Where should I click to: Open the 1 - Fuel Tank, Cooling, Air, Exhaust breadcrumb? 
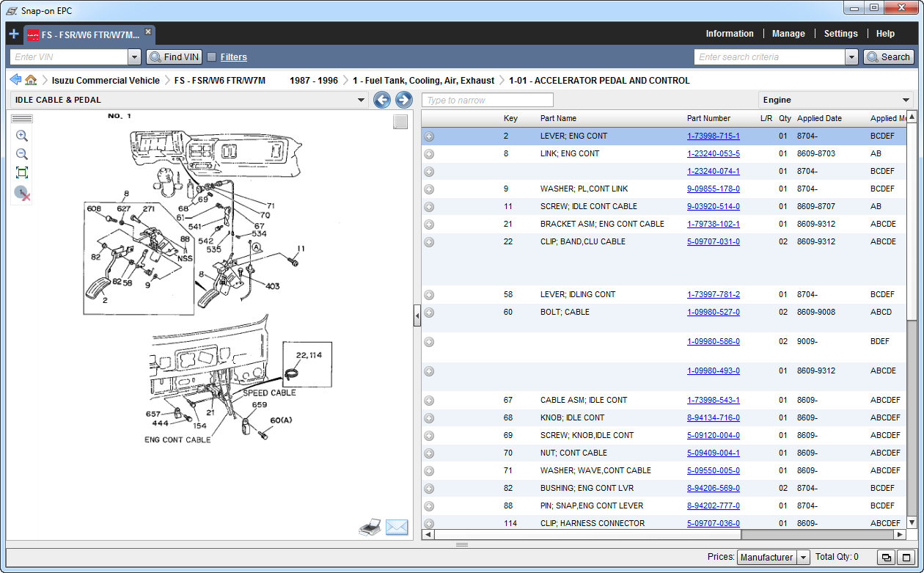(423, 81)
